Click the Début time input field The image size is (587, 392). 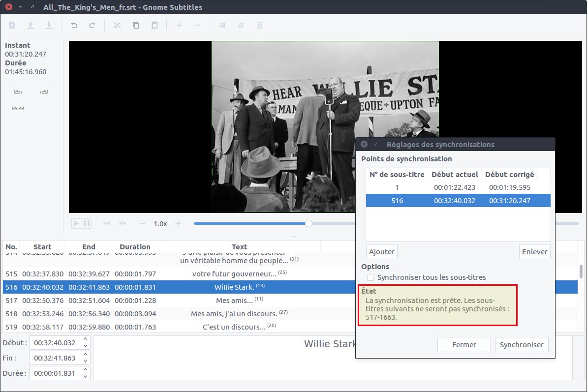55,343
